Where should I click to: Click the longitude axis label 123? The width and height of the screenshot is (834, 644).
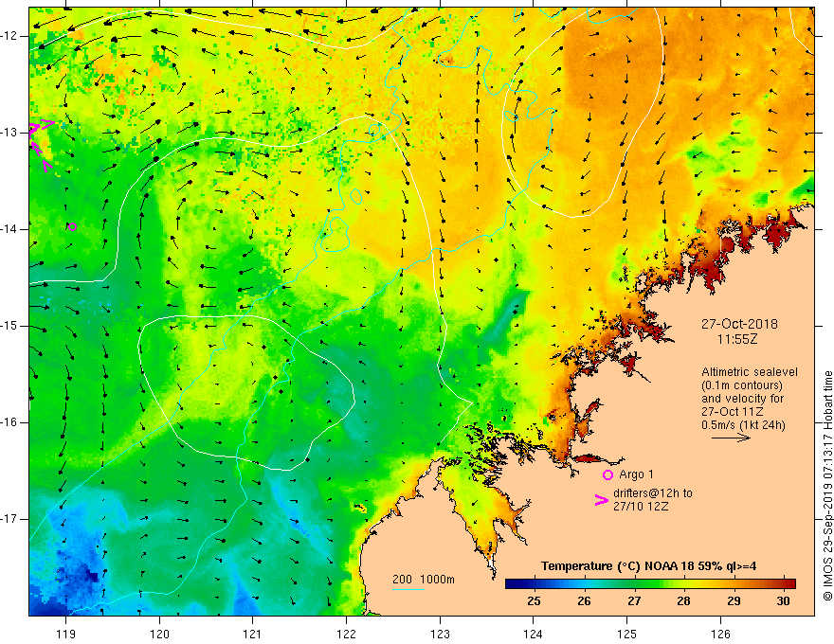coord(440,634)
